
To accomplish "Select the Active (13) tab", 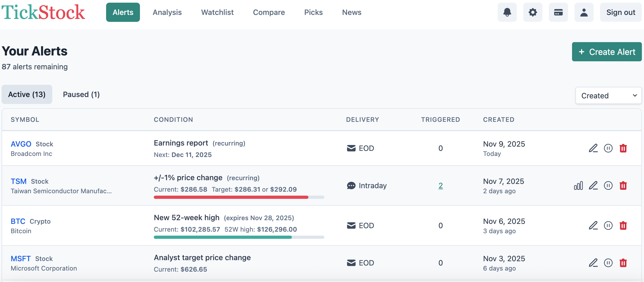I will [x=27, y=94].
